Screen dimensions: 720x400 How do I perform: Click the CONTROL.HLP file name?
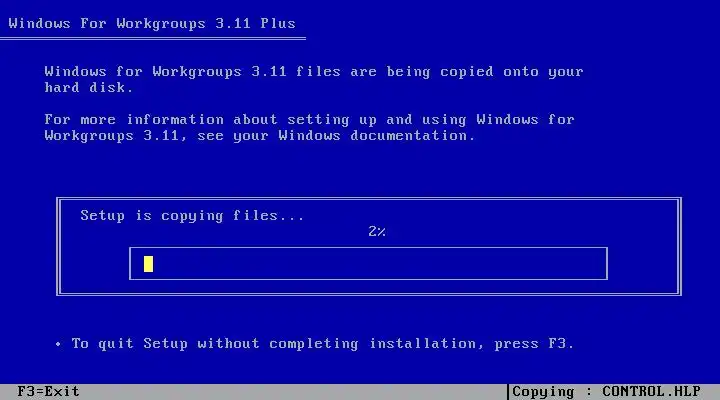coord(651,392)
